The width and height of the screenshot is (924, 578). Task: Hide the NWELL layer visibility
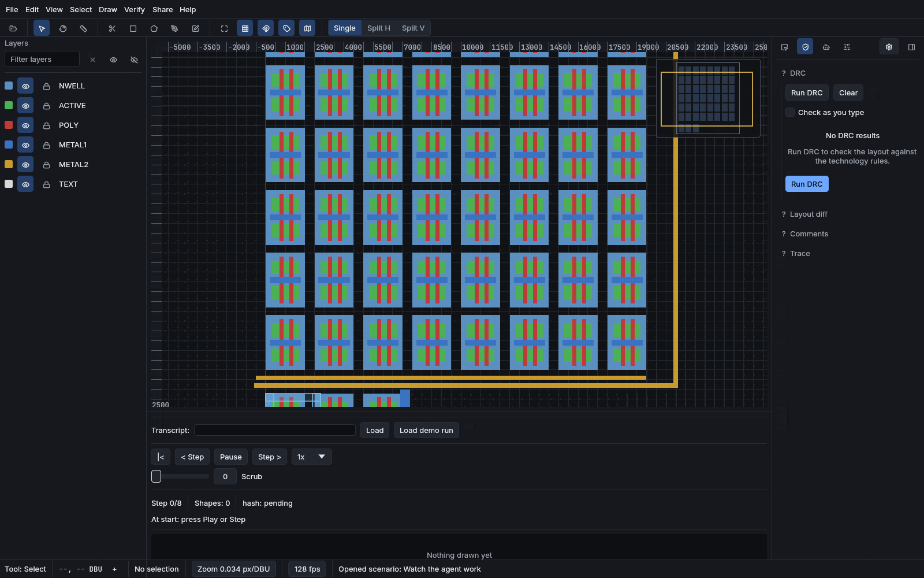(25, 86)
